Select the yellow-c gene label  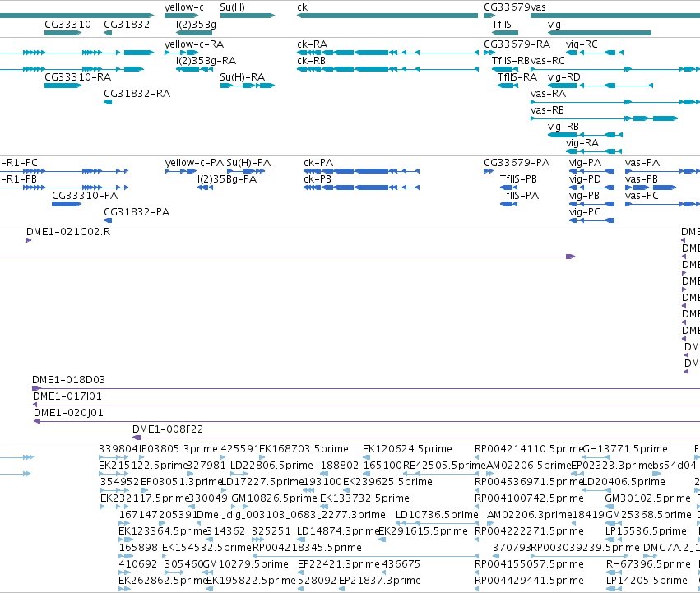pos(184,7)
